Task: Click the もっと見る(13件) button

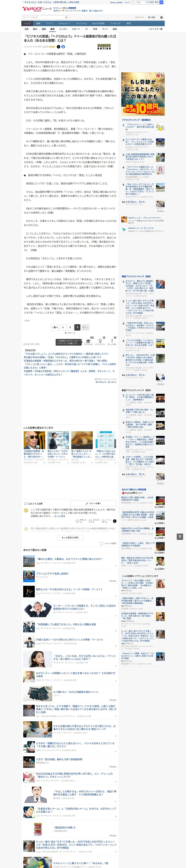Action: (x=70, y=537)
